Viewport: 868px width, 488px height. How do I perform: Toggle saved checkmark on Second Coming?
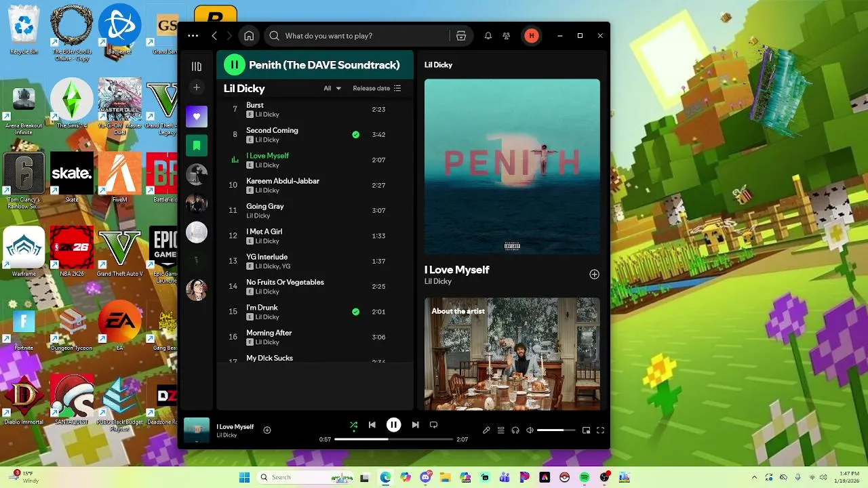pyautogui.click(x=355, y=135)
